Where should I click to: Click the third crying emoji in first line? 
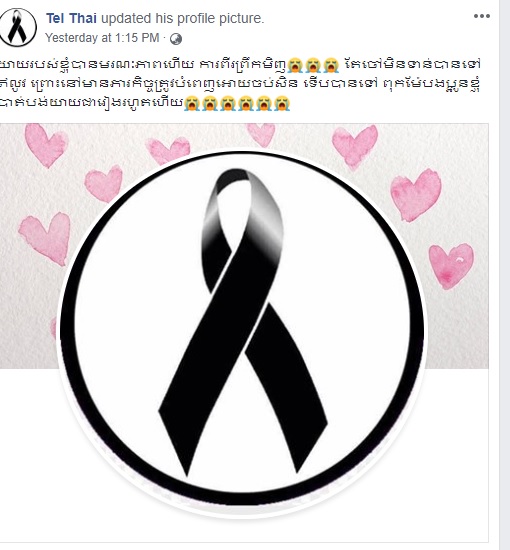click(x=331, y=65)
